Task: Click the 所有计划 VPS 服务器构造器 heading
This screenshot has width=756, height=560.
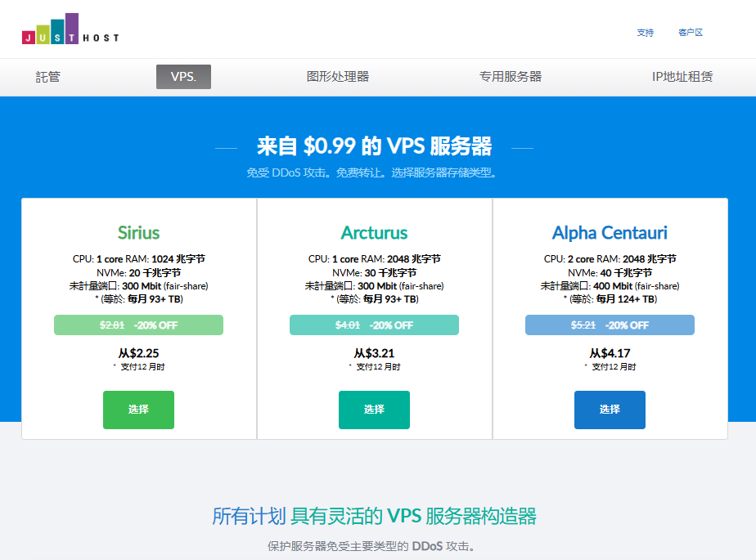Action: click(x=374, y=516)
